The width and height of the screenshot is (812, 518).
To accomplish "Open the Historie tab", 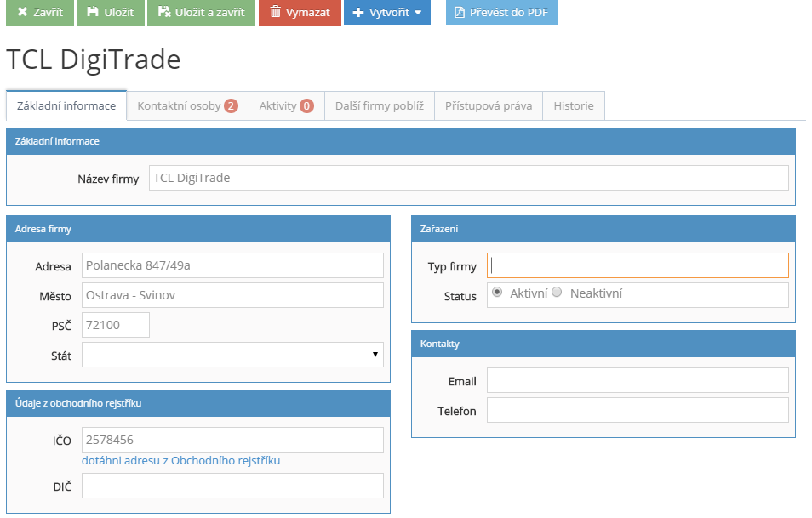I will (x=574, y=106).
